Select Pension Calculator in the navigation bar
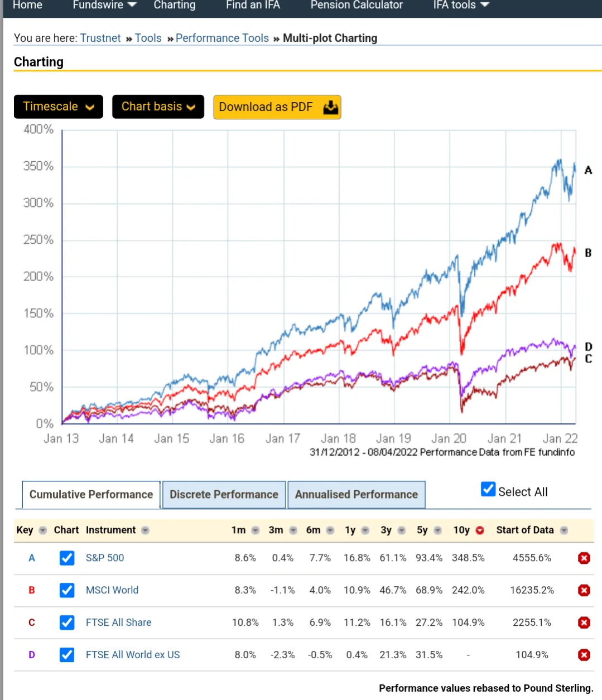This screenshot has height=700, width=602. click(356, 6)
